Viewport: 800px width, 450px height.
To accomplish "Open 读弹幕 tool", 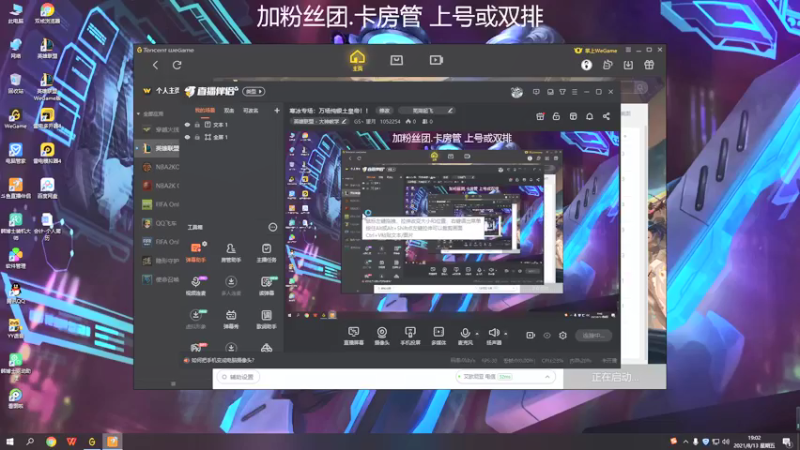I will tap(266, 286).
